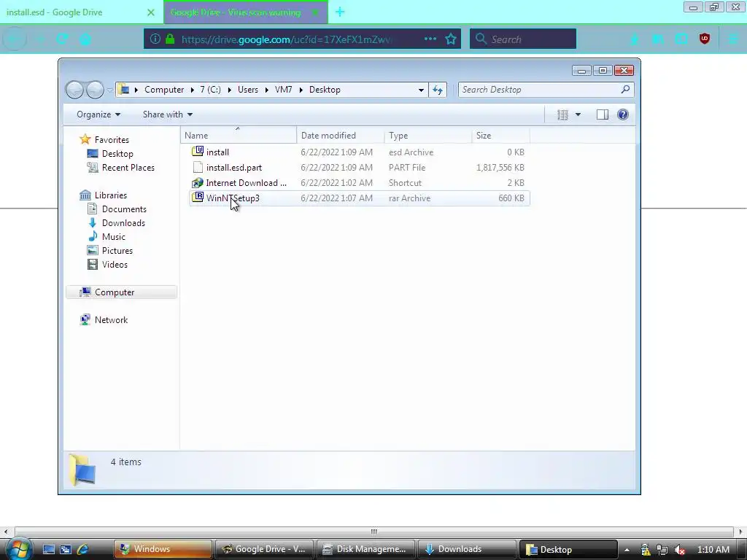Open the Windows Start menu
The height and width of the screenshot is (560, 747).
click(x=19, y=550)
